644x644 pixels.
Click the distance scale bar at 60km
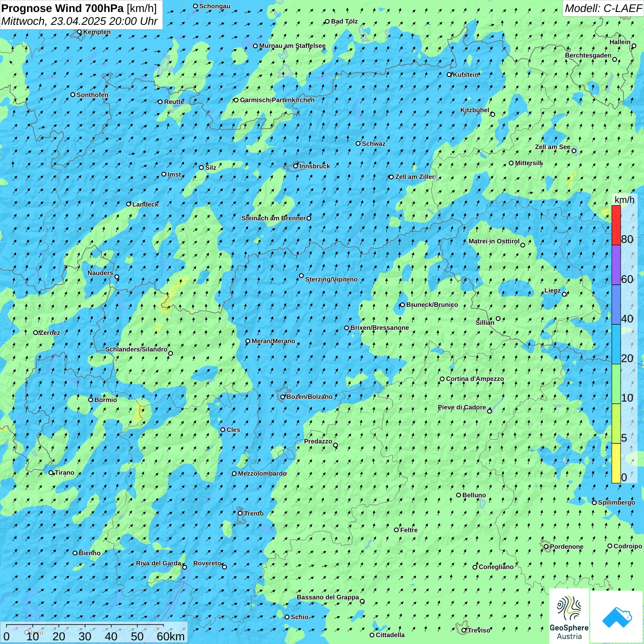(171, 636)
